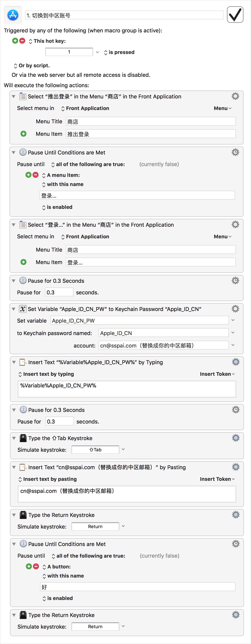Click 'Or by script' trigger selector
This screenshot has width=251, height=644.
click(x=32, y=65)
